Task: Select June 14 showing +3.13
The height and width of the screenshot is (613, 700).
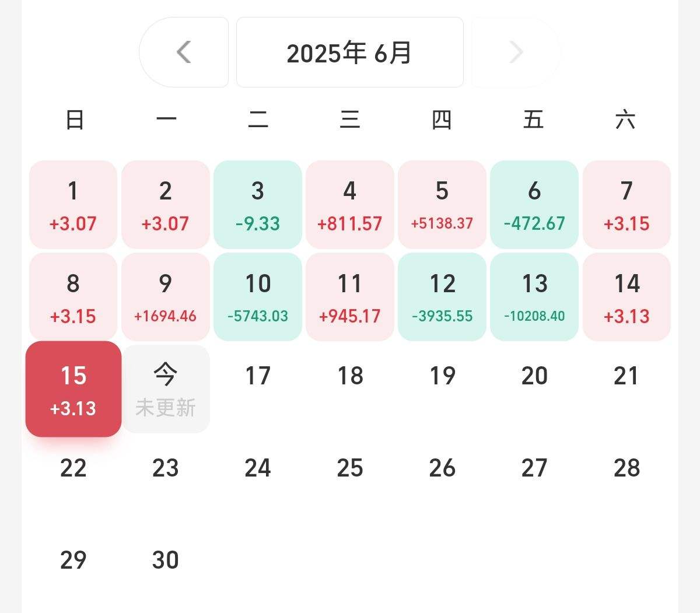Action: (626, 297)
